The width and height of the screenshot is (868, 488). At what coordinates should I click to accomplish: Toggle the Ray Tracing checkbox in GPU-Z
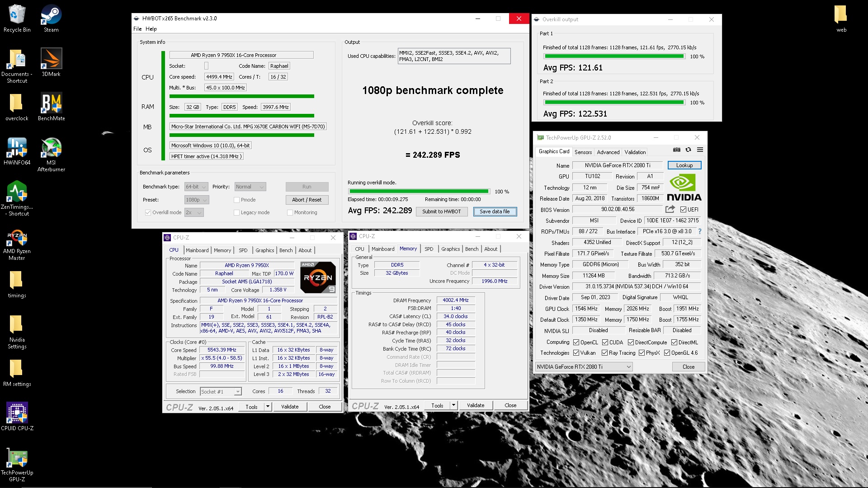click(x=604, y=353)
